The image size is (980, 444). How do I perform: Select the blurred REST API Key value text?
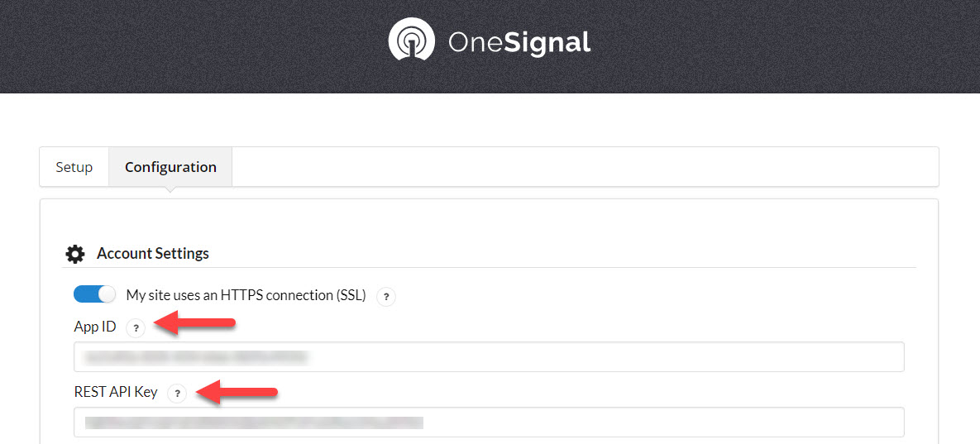[x=255, y=423]
